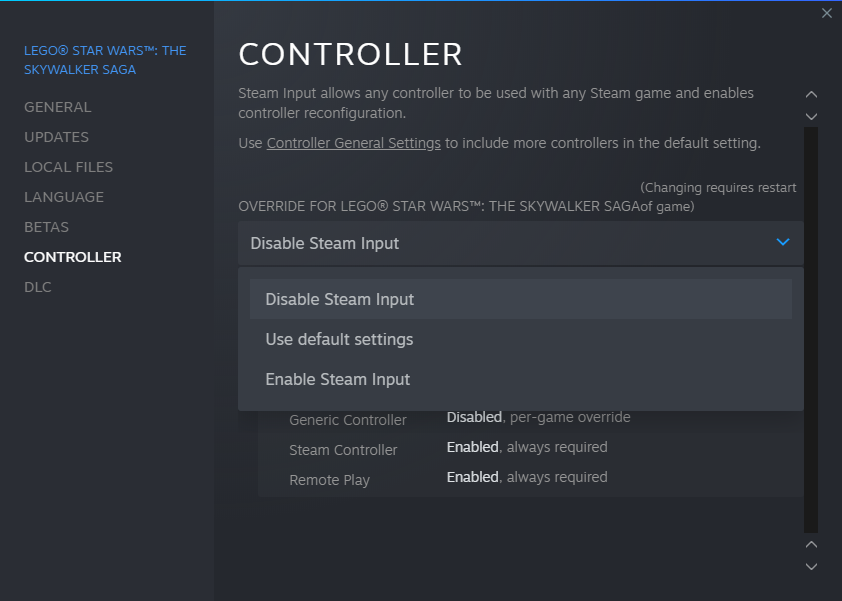Click the lower scroll-up arrow icon
The width and height of the screenshot is (842, 601).
click(x=811, y=544)
